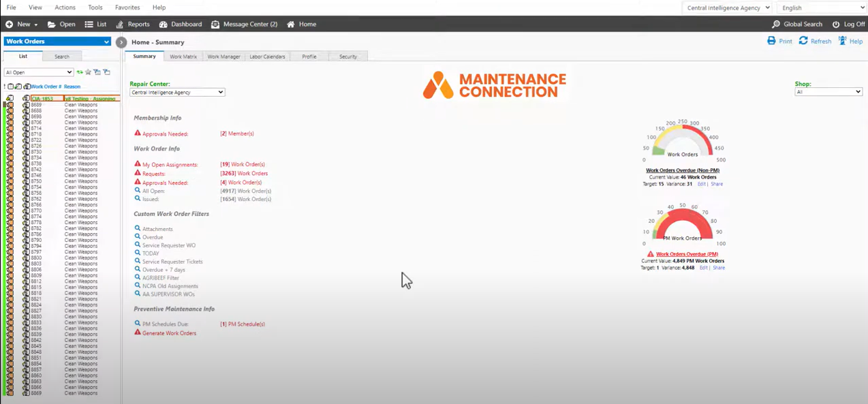The height and width of the screenshot is (404, 868).
Task: Open the NCPA Old Assignments filter
Action: tap(170, 286)
